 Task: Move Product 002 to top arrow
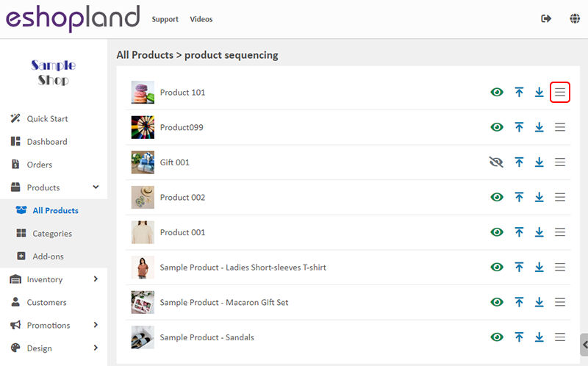pyautogui.click(x=519, y=197)
